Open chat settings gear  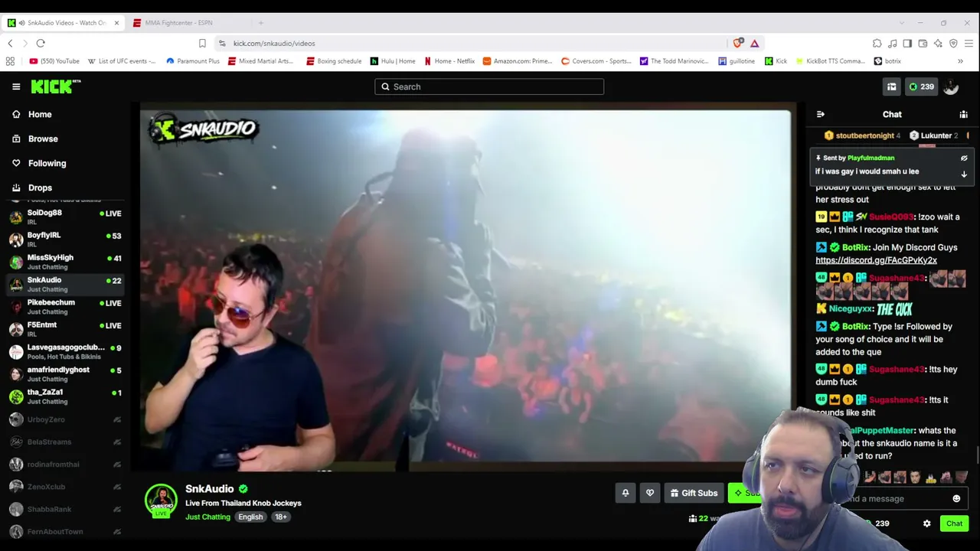tap(926, 524)
